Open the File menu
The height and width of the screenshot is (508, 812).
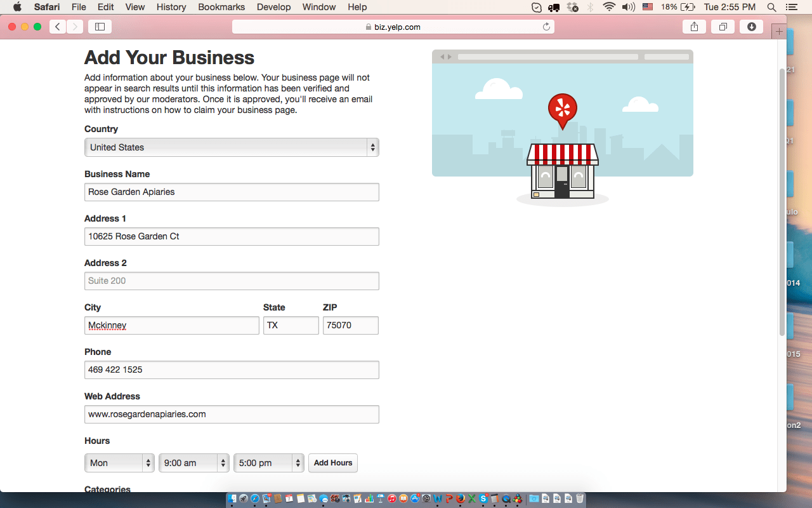(x=79, y=7)
